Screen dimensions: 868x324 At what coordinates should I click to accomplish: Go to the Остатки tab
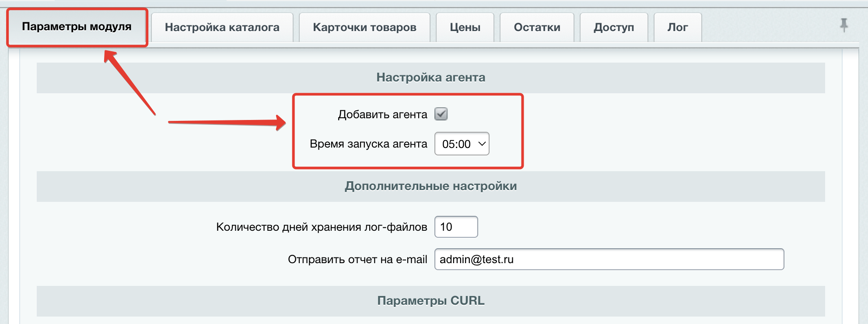tap(536, 27)
